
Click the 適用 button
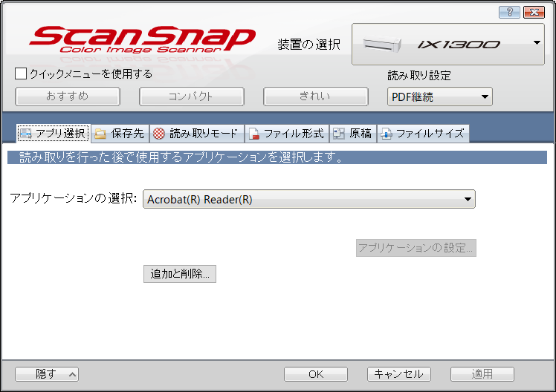click(482, 374)
